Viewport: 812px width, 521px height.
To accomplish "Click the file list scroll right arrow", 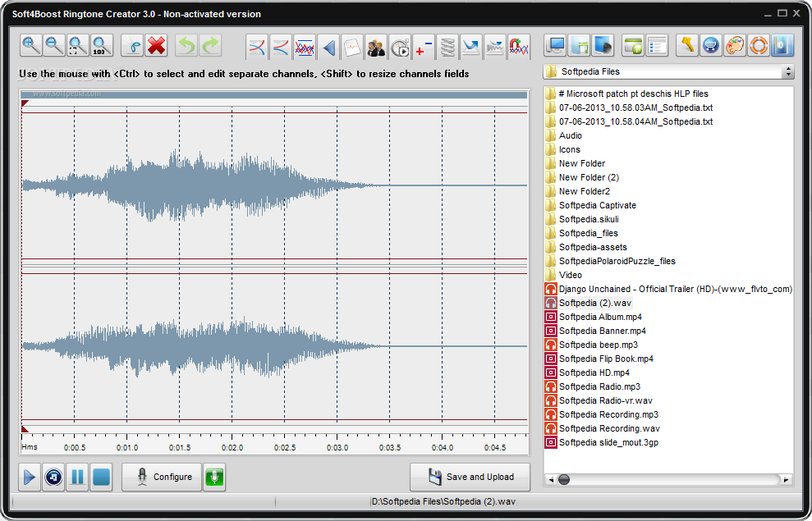I will pyautogui.click(x=786, y=480).
